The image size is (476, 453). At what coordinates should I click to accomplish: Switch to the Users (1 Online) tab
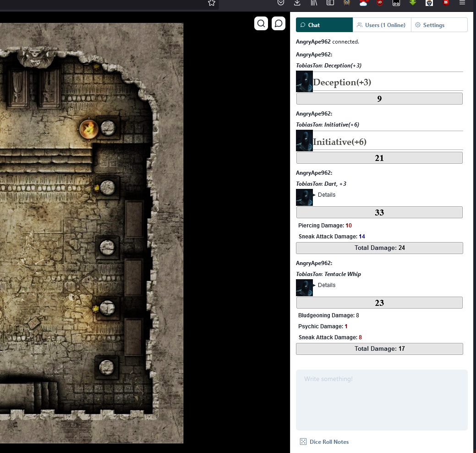tap(382, 25)
